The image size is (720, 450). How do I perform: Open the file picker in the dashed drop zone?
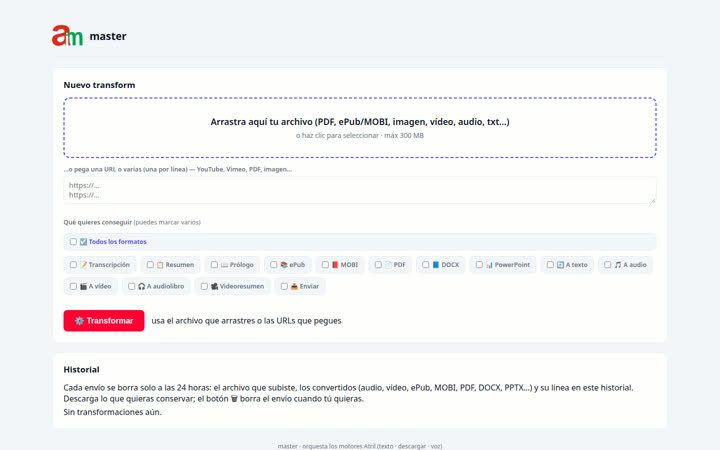click(x=360, y=128)
